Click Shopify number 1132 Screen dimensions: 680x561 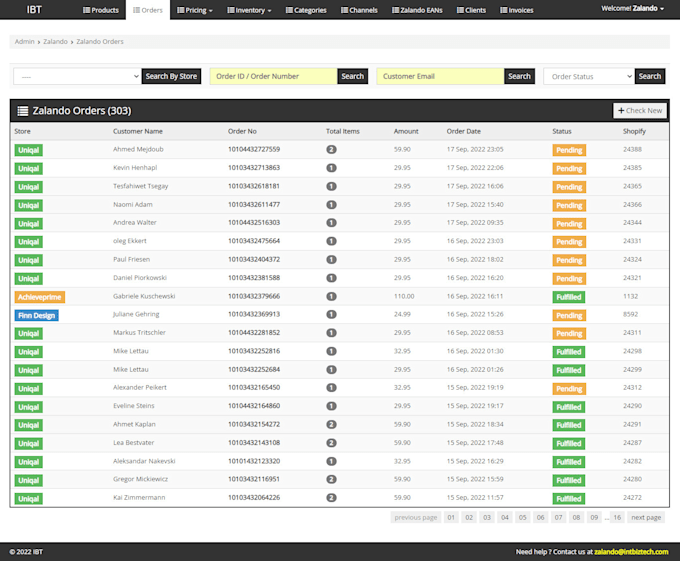pyautogui.click(x=631, y=296)
